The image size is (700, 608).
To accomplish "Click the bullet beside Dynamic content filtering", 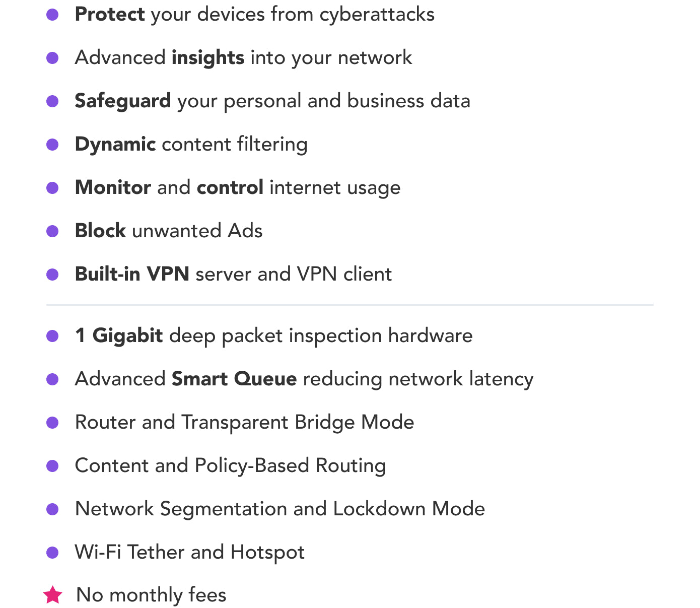I will (x=52, y=145).
